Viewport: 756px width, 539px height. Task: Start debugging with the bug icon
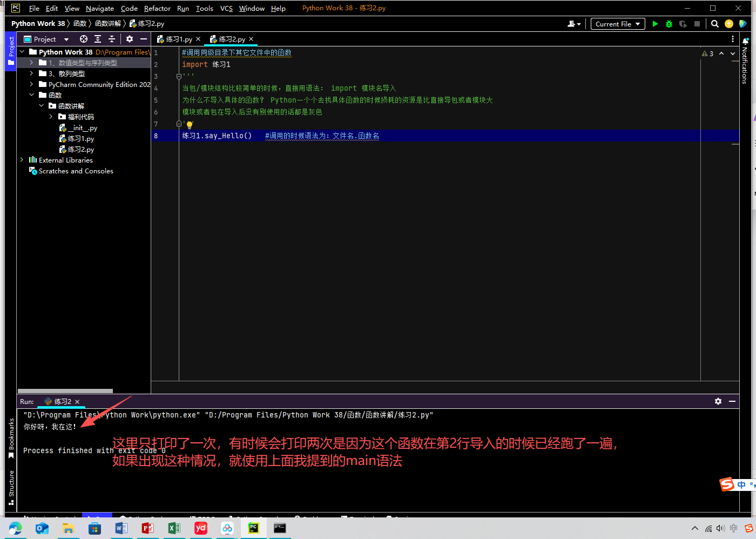point(669,24)
